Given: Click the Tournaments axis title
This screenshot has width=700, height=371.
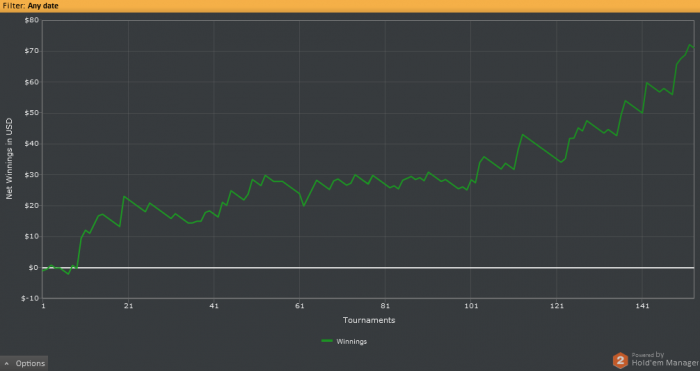Looking at the screenshot, I should click(x=369, y=320).
